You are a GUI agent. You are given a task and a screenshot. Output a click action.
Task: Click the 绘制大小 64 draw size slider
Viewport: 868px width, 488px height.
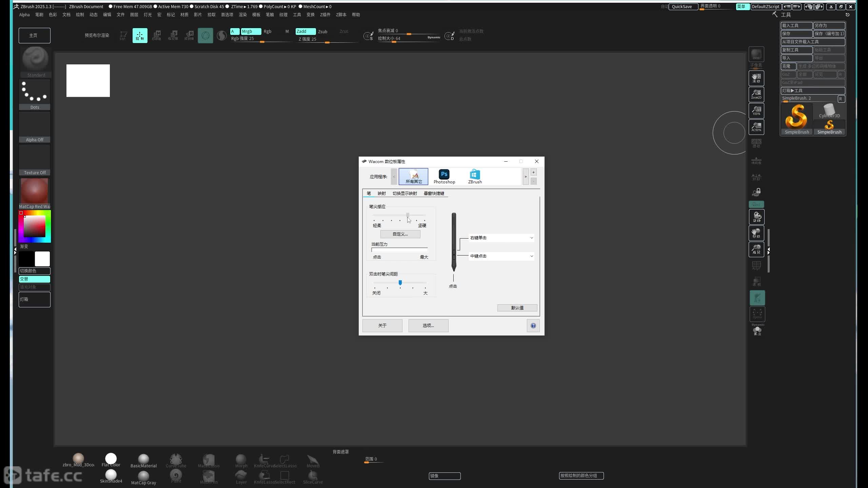[x=409, y=39]
